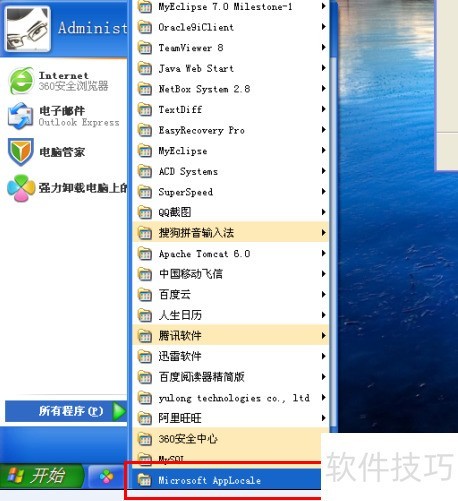Click folder icon next to 360安全中心

tap(145, 439)
